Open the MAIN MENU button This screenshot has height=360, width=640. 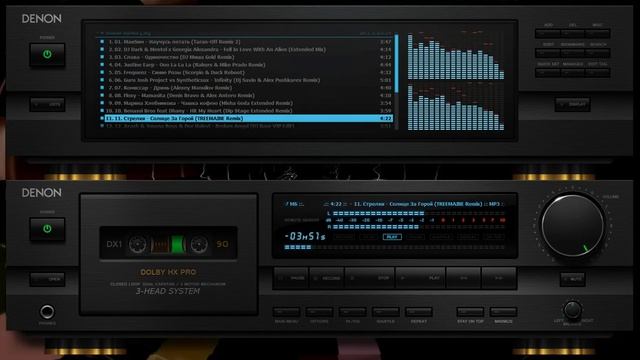[287, 312]
